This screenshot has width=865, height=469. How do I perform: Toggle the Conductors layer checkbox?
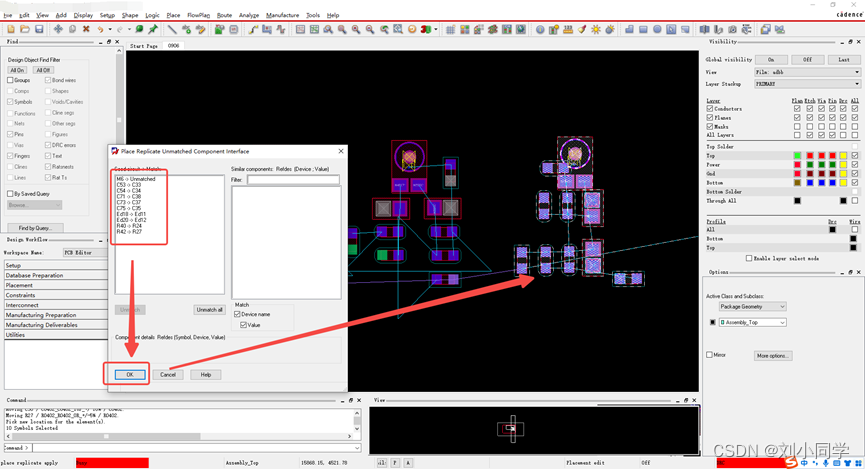click(710, 109)
